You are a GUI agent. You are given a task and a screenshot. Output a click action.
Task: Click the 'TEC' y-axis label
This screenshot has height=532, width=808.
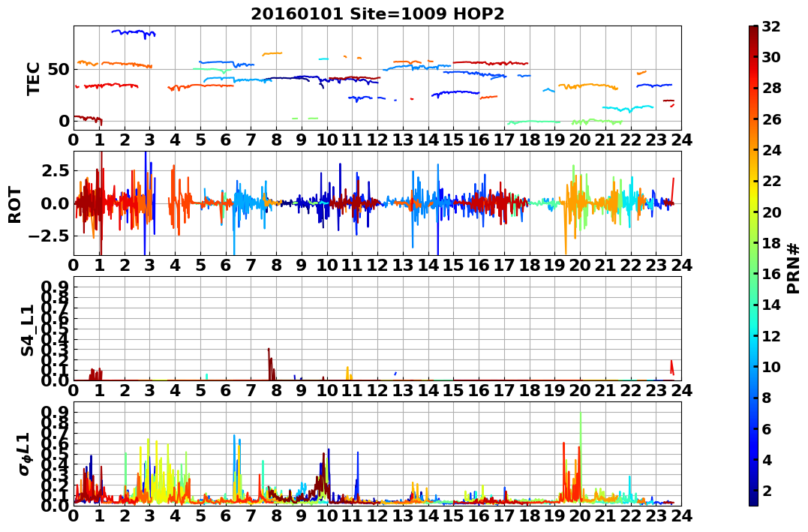34,78
